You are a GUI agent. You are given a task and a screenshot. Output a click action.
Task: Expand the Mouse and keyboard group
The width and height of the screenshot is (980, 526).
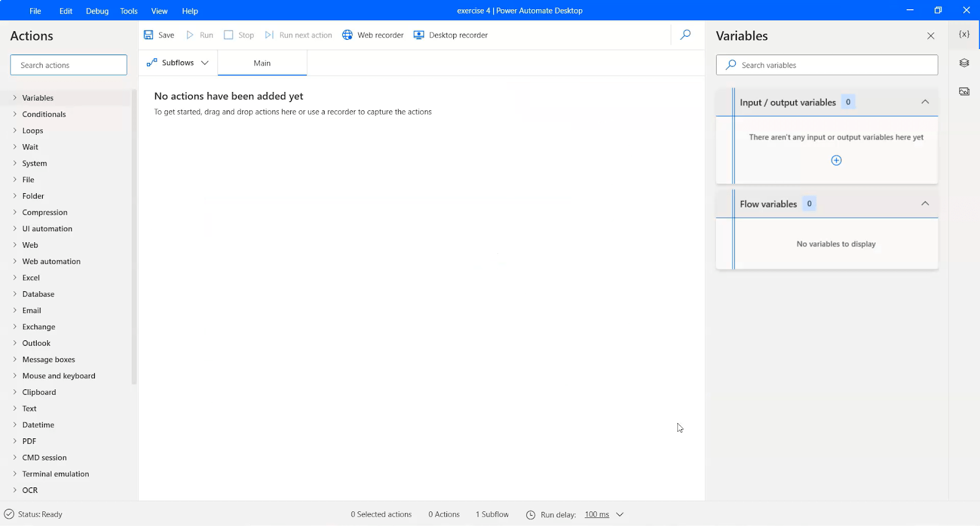pyautogui.click(x=15, y=376)
